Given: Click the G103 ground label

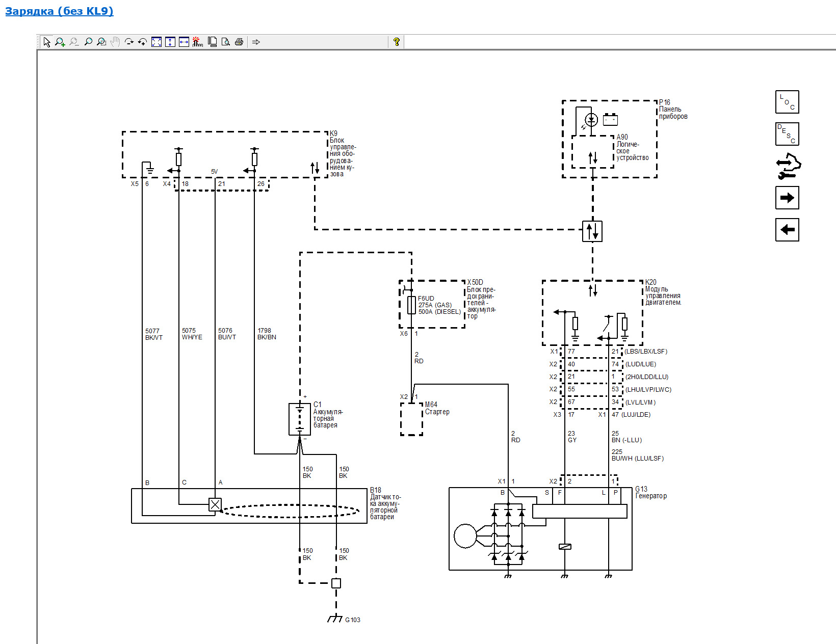Looking at the screenshot, I should [x=353, y=620].
